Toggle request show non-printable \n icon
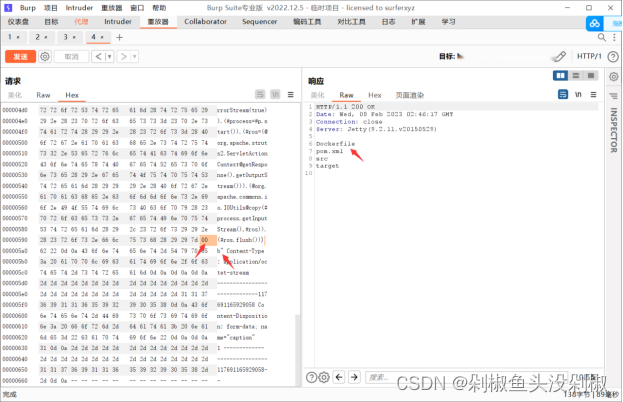This screenshot has height=402, width=623. [x=275, y=95]
